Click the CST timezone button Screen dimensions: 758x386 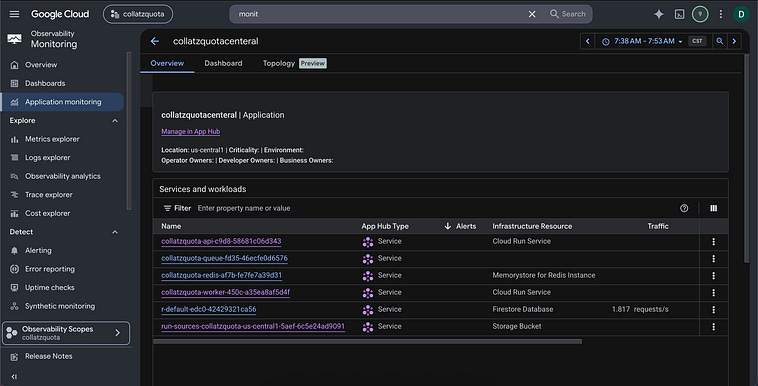click(697, 41)
